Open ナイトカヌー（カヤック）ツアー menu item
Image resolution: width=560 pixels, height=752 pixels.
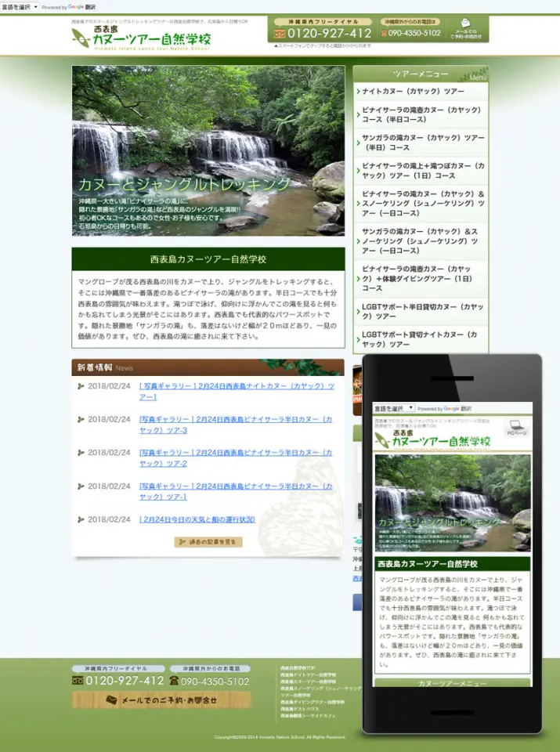[421, 91]
